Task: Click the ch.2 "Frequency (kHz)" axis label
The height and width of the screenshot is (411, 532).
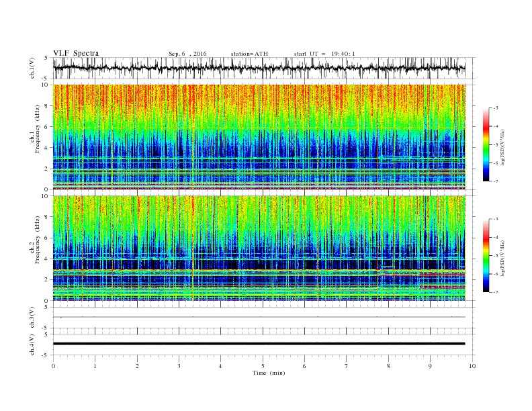Action: tap(38, 240)
